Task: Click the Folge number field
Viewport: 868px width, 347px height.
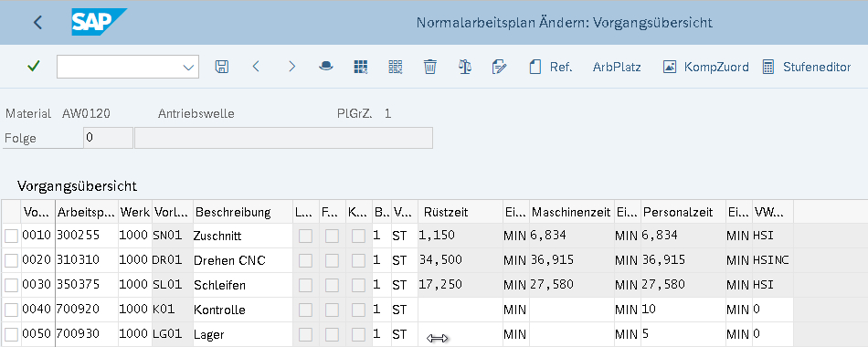Action: click(x=108, y=138)
